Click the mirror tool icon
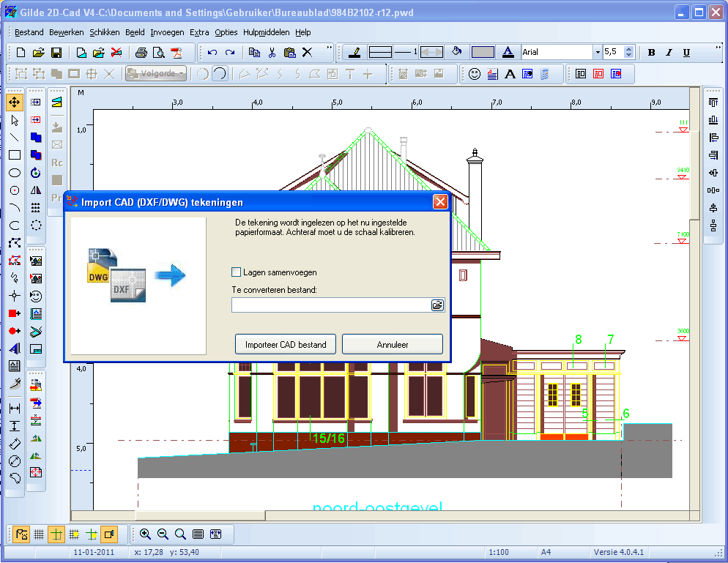 pos(36,190)
